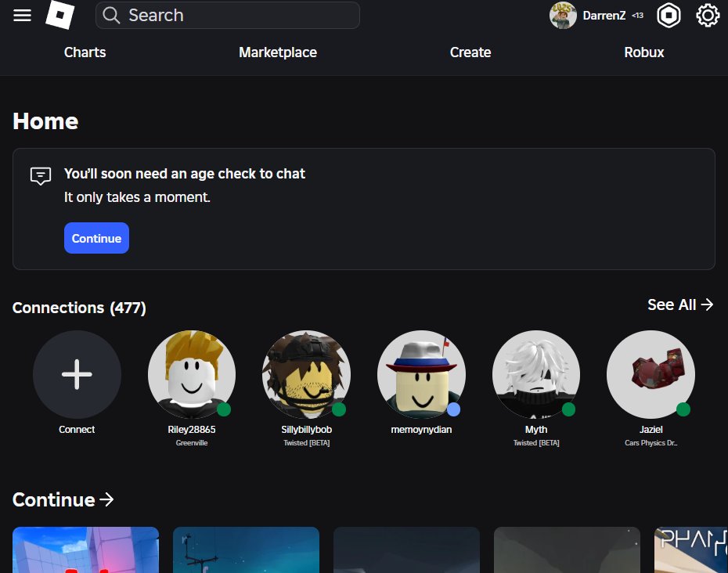The image size is (728, 573).
Task: Open the Continue section heading link
Action: point(63,500)
